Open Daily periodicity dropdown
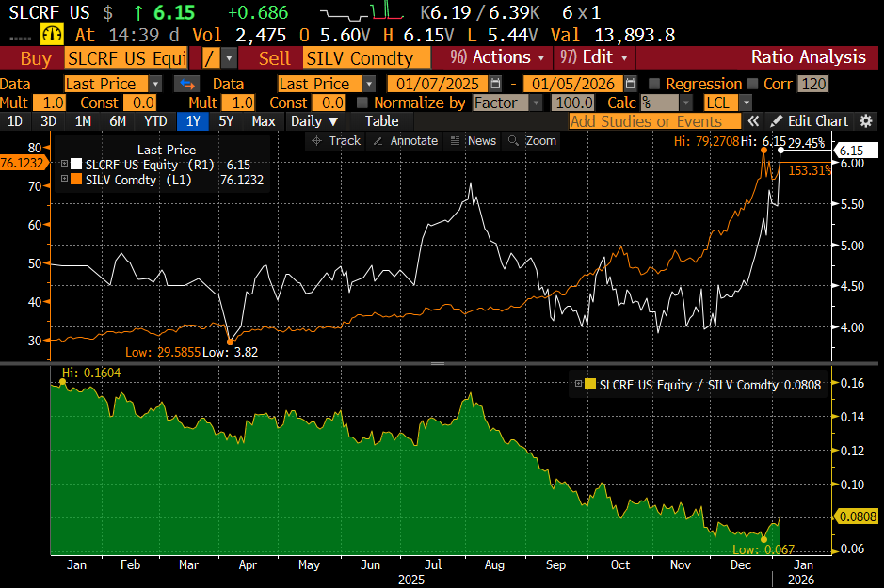 pos(314,121)
